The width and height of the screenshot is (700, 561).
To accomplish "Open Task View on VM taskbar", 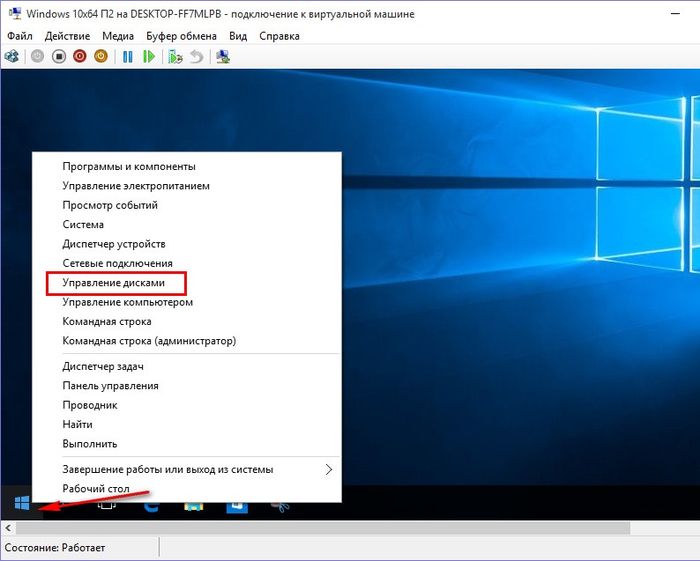I will coord(107,506).
